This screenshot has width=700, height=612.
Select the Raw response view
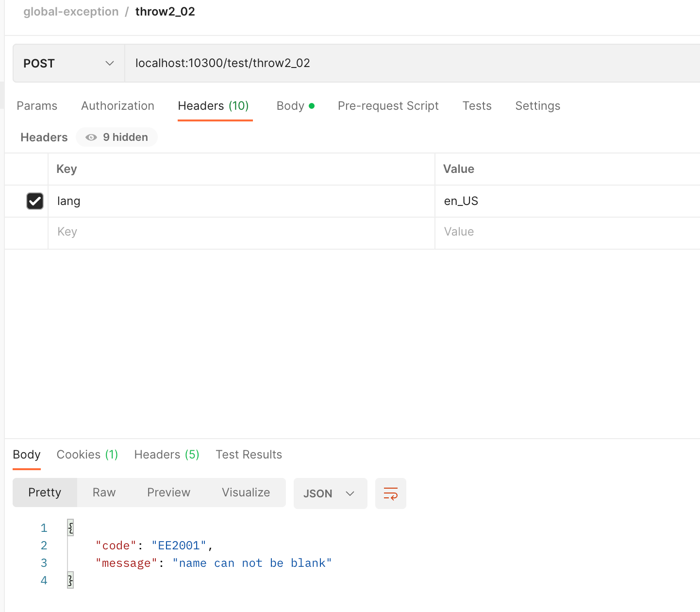click(x=104, y=493)
